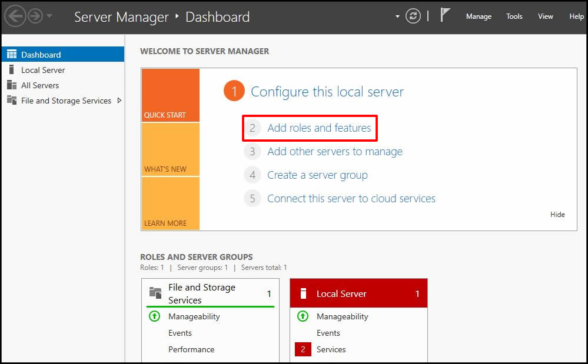The image size is (588, 364).
Task: Click Add other servers to manage
Action: click(334, 152)
